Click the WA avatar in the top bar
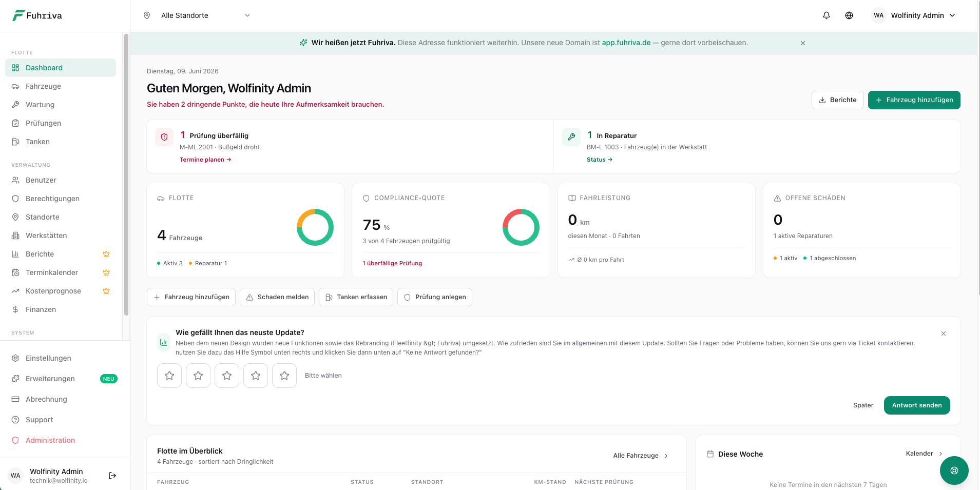The width and height of the screenshot is (980, 490). point(879,15)
